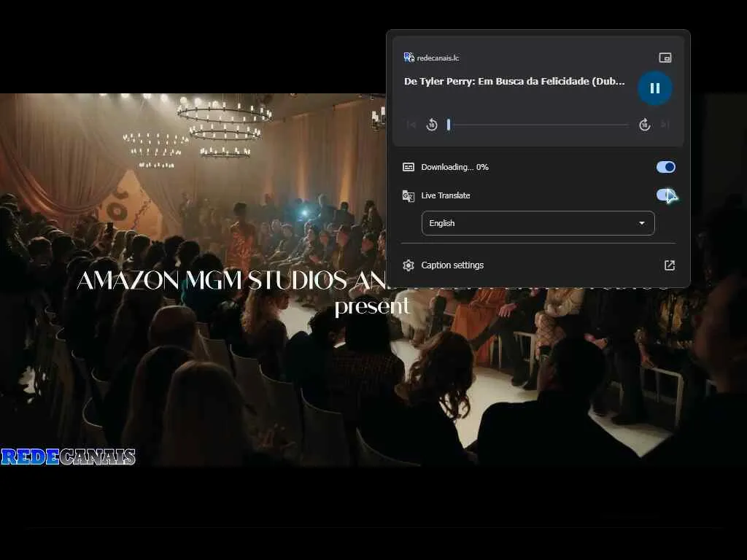This screenshot has width=747, height=560.
Task: Pause the playing video
Action: tap(654, 88)
